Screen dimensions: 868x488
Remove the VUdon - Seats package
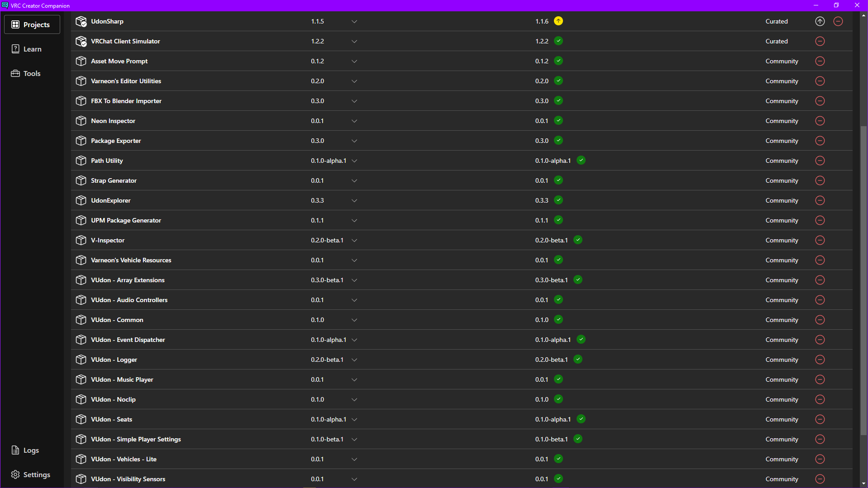tap(820, 419)
